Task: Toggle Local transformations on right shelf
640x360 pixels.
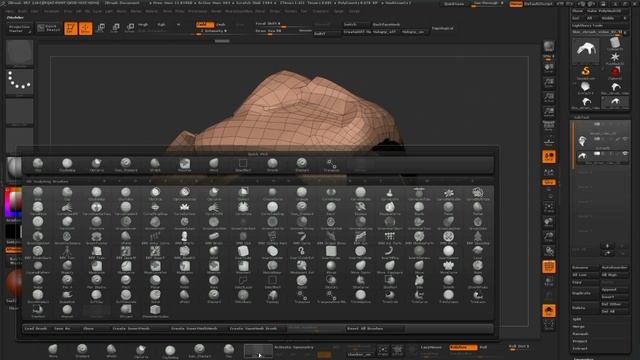Action: click(x=549, y=157)
